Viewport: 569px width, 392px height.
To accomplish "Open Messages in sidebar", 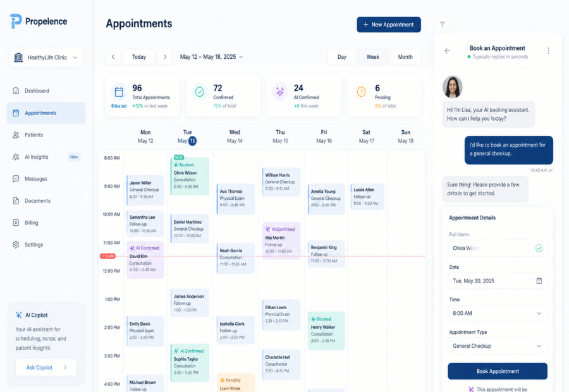I will point(46,179).
